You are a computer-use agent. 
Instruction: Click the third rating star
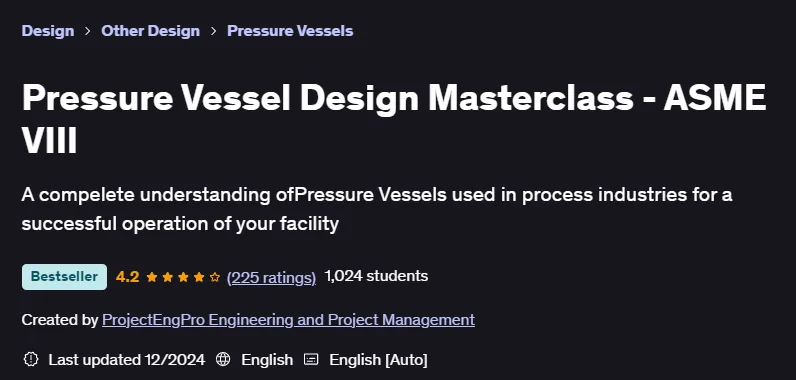[x=183, y=277]
